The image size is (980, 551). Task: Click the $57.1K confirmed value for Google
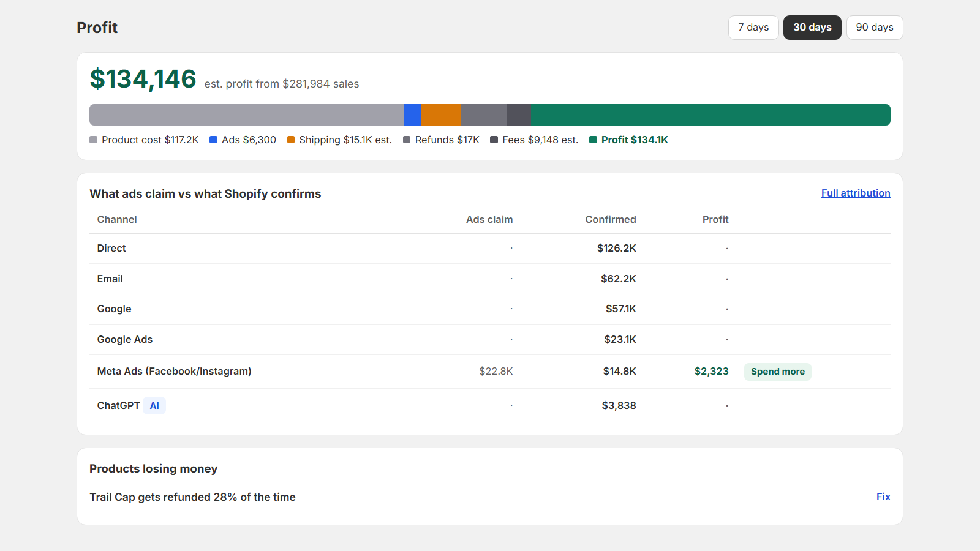tap(621, 309)
